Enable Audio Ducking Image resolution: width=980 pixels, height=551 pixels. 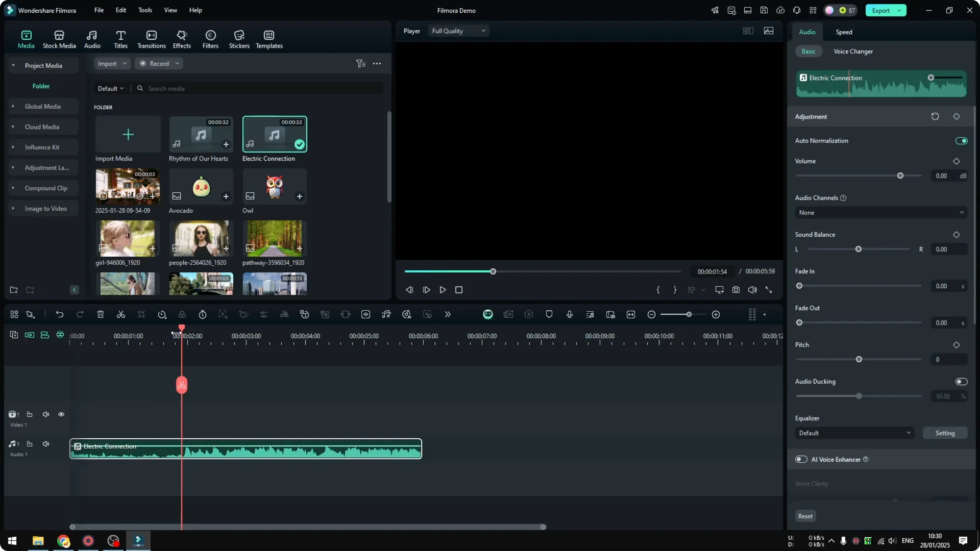(961, 381)
